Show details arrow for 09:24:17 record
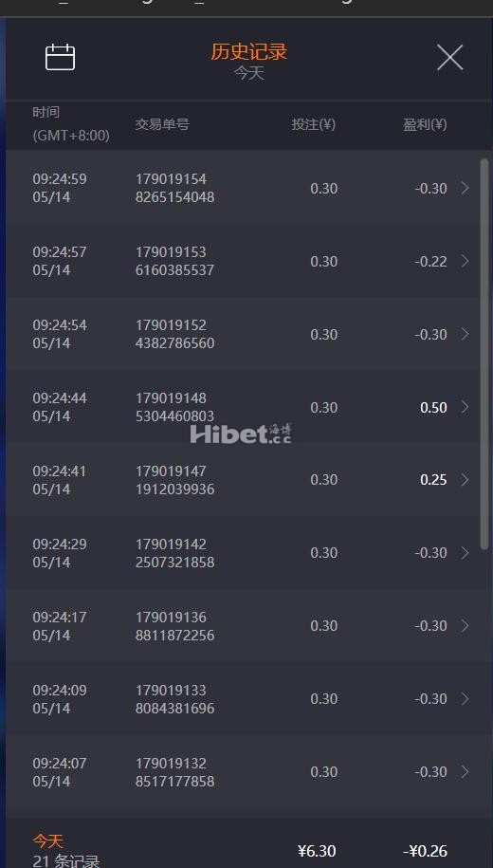 (x=465, y=625)
